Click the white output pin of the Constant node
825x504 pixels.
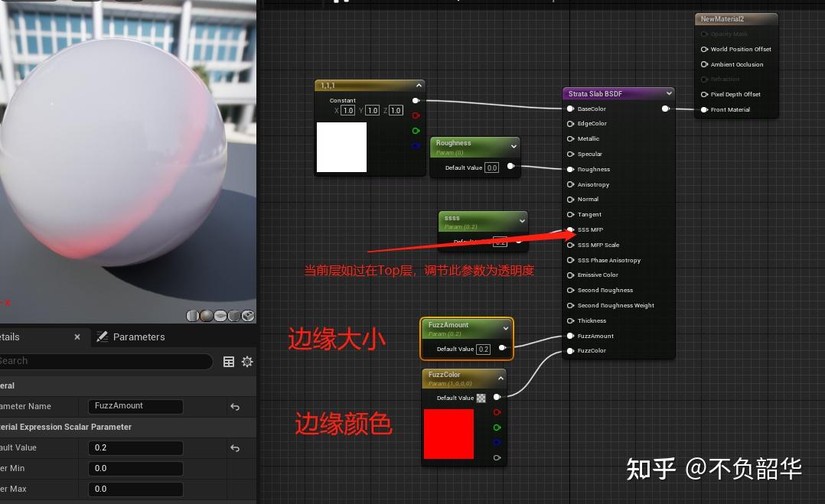(416, 99)
